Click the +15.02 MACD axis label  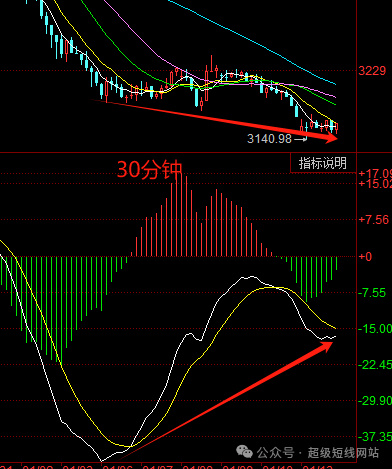[x=375, y=184]
